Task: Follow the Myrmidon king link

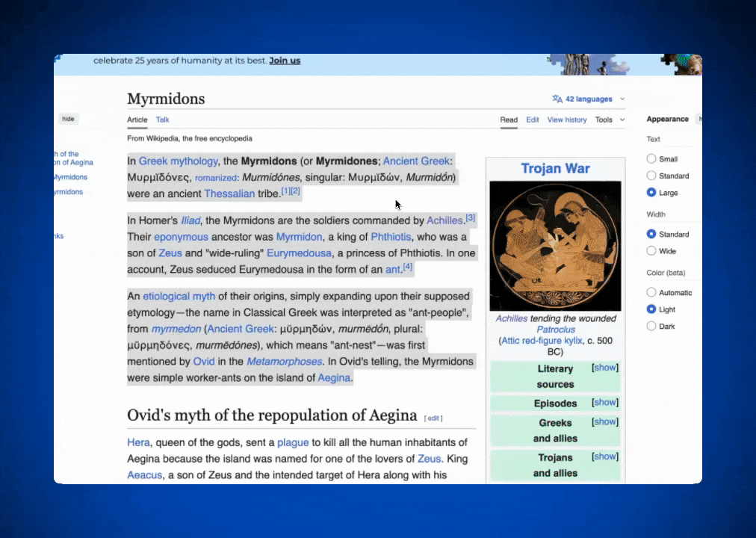Action: click(x=299, y=237)
